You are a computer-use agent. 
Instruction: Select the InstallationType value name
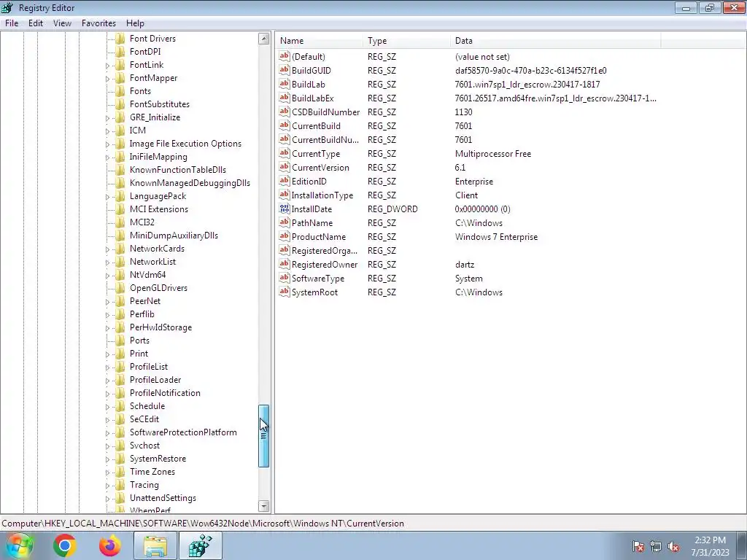coord(322,195)
